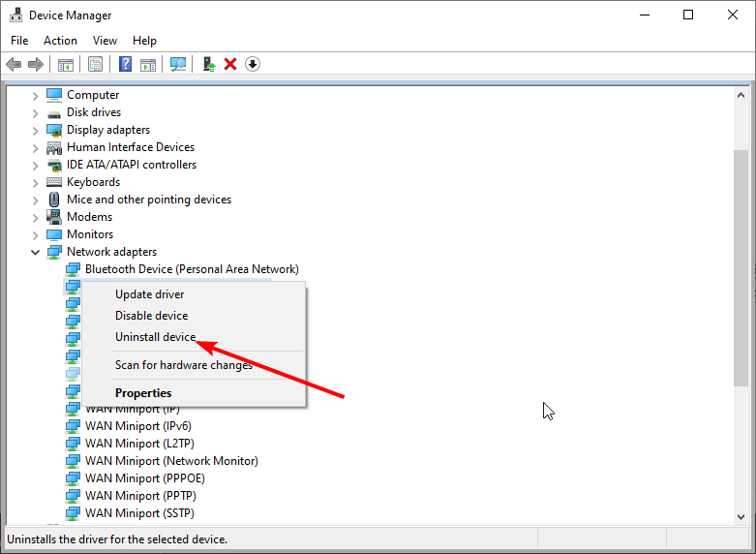The width and height of the screenshot is (756, 554).
Task: Click the Disk drives category icon
Action: coord(54,113)
